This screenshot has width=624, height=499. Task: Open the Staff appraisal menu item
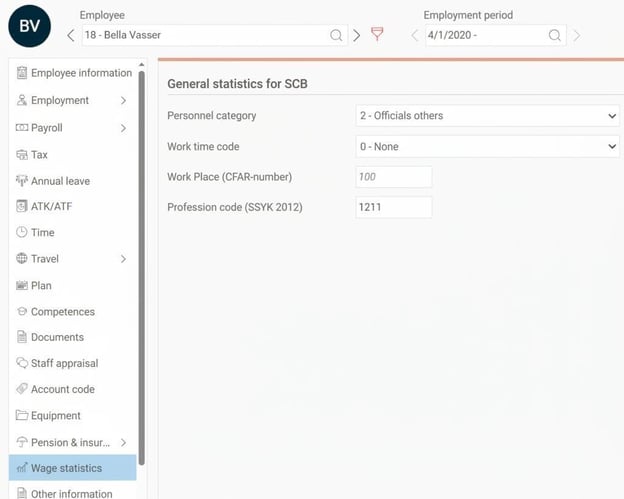[x=73, y=363]
